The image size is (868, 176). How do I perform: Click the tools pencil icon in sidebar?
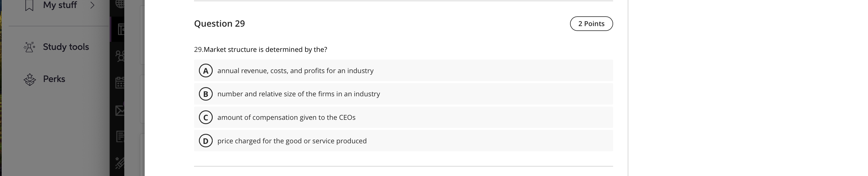tap(120, 163)
